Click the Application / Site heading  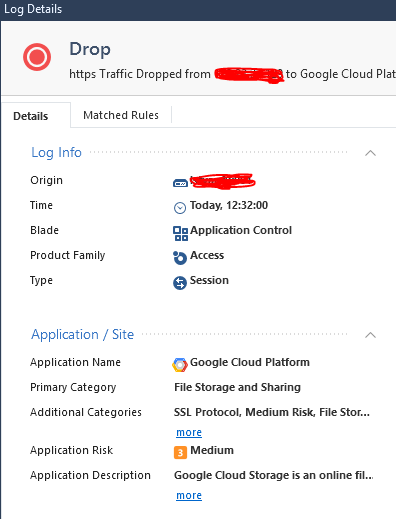[x=82, y=334]
